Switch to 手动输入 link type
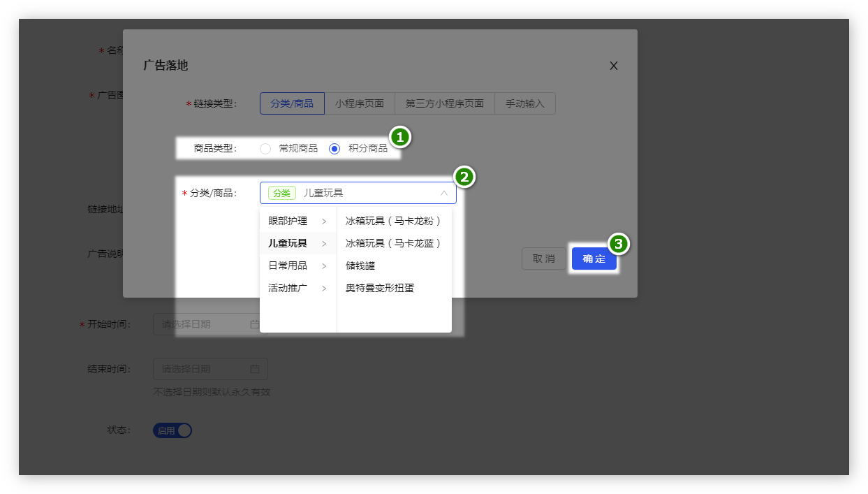This screenshot has width=868, height=494. (x=525, y=103)
